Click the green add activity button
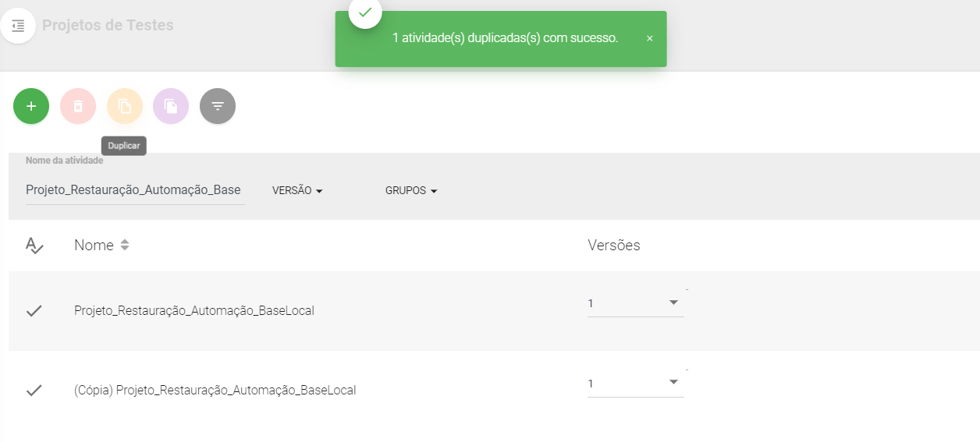Viewport: 980px width, 442px height. point(31,106)
